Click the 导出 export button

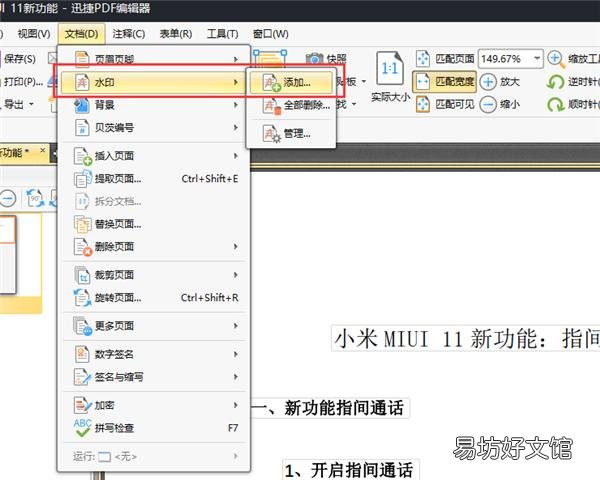pyautogui.click(x=18, y=104)
